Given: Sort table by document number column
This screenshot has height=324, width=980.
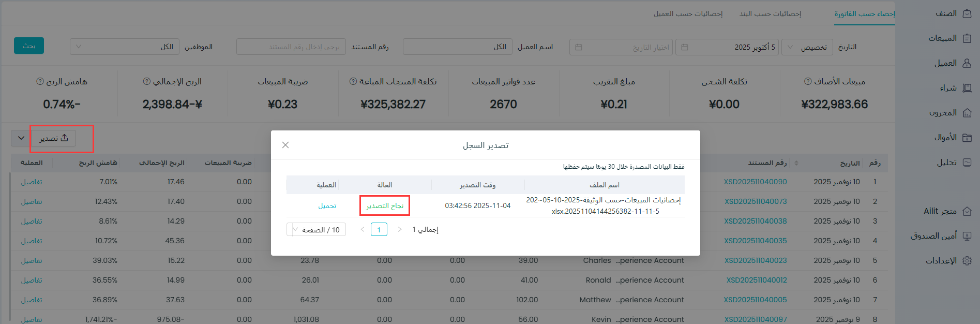Looking at the screenshot, I should (796, 163).
